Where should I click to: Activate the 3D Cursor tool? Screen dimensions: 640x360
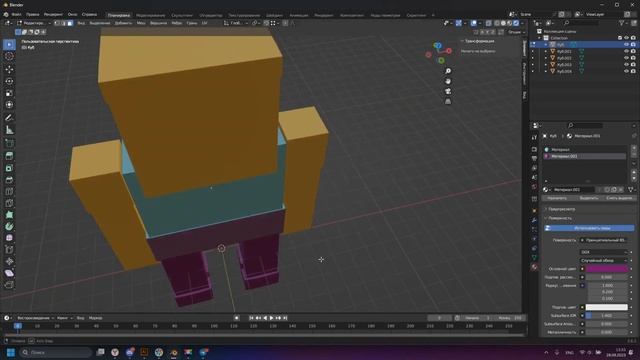(x=9, y=56)
